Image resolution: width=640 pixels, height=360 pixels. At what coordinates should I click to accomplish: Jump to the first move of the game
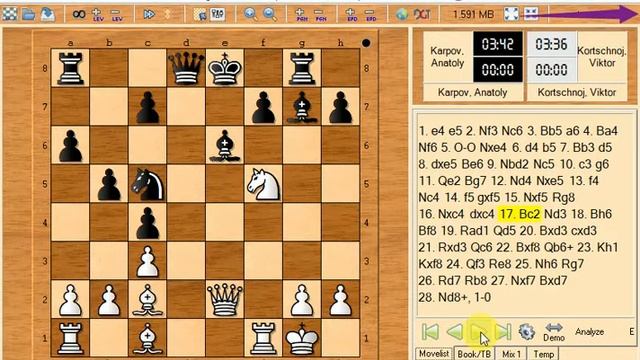[430, 331]
